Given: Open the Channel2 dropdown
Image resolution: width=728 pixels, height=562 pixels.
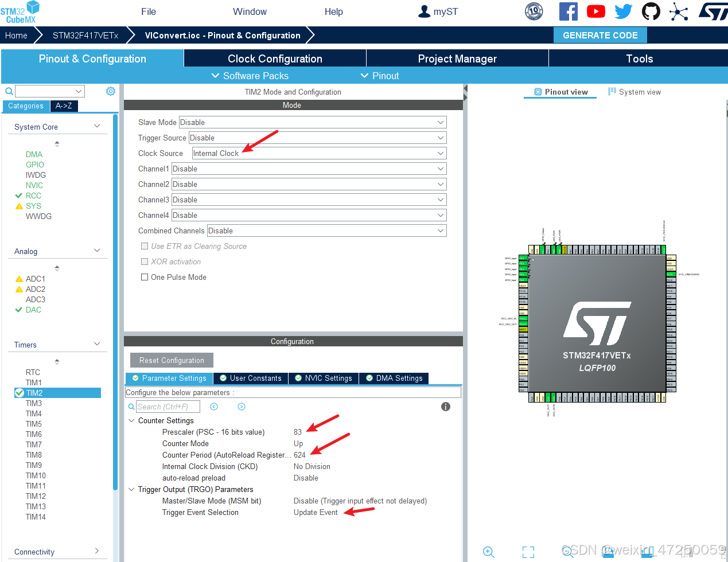Looking at the screenshot, I should pos(309,184).
